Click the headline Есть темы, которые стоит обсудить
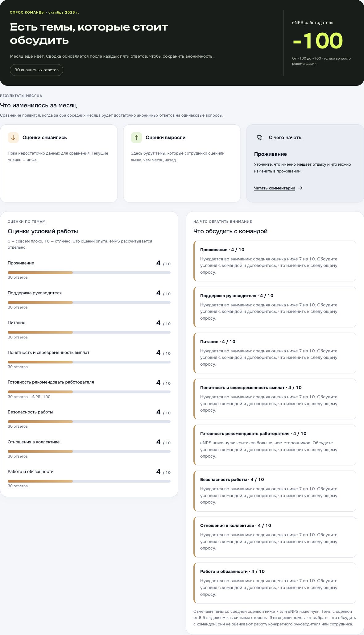The height and width of the screenshot is (635, 364). pos(89,34)
